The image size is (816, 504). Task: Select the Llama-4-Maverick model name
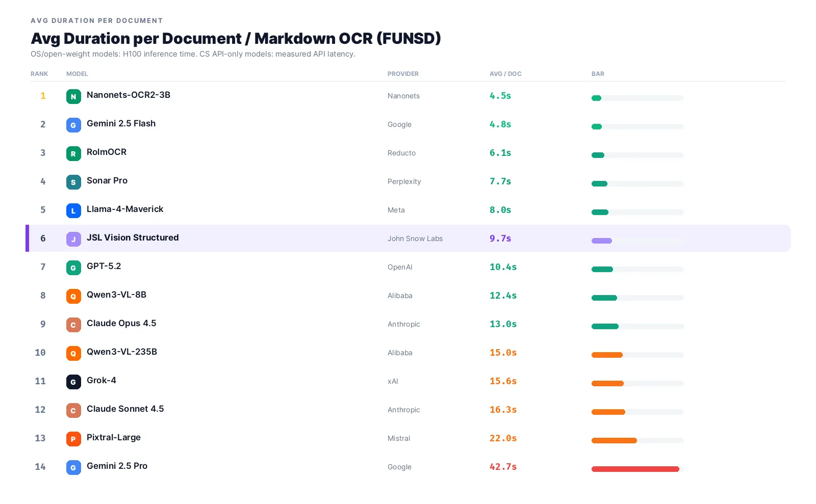tap(125, 209)
